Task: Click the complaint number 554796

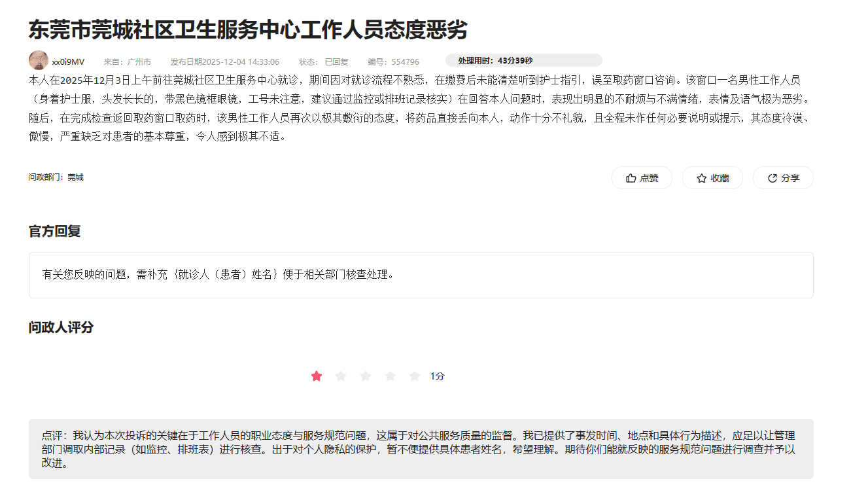Action: pyautogui.click(x=405, y=62)
